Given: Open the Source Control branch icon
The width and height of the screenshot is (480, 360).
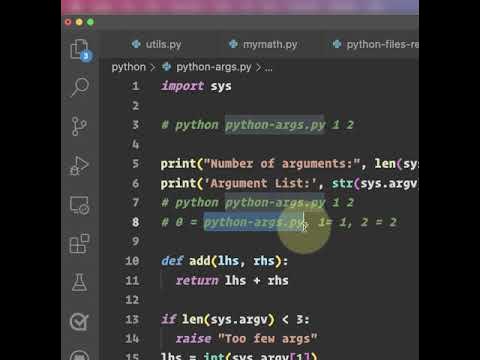Looking at the screenshot, I should coord(79,126).
